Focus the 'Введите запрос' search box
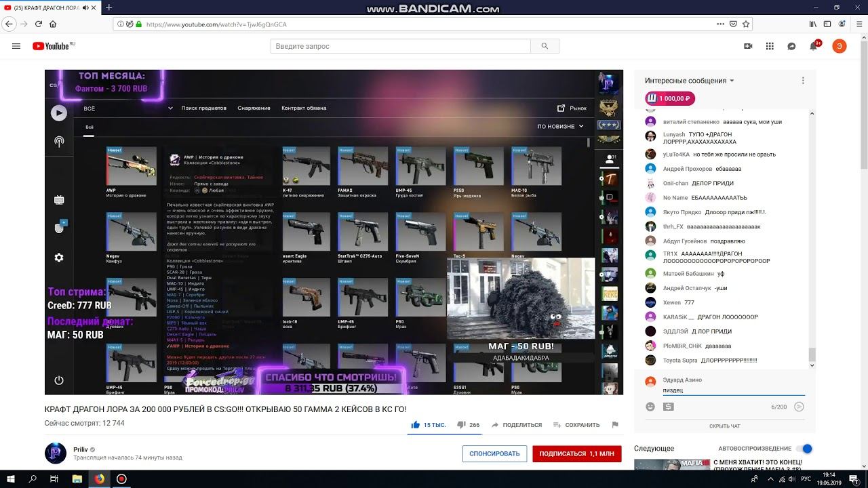The height and width of the screenshot is (488, 868). [x=400, y=46]
